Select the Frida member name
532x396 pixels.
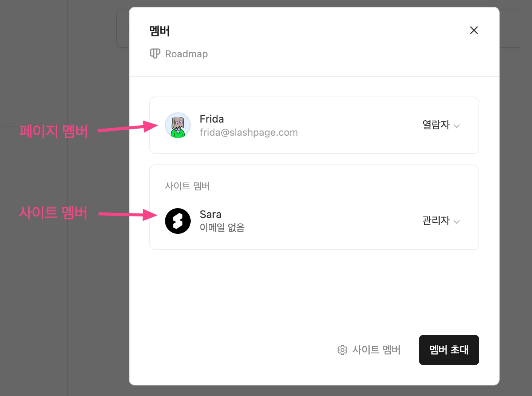[212, 119]
